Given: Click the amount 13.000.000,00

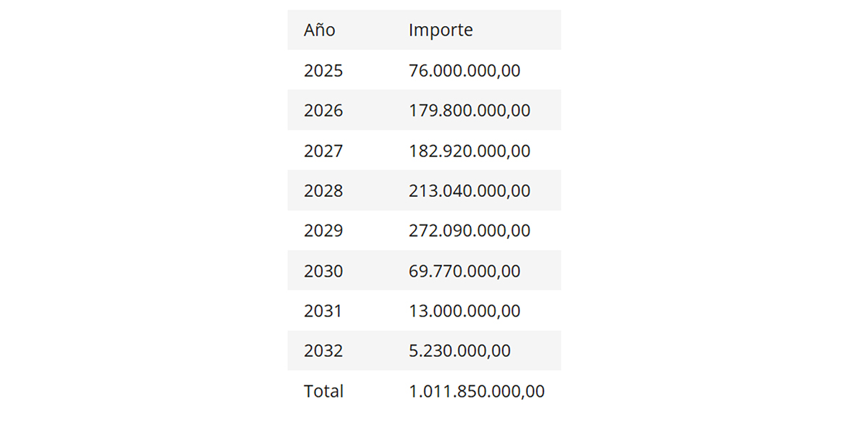Looking at the screenshot, I should click(464, 311).
